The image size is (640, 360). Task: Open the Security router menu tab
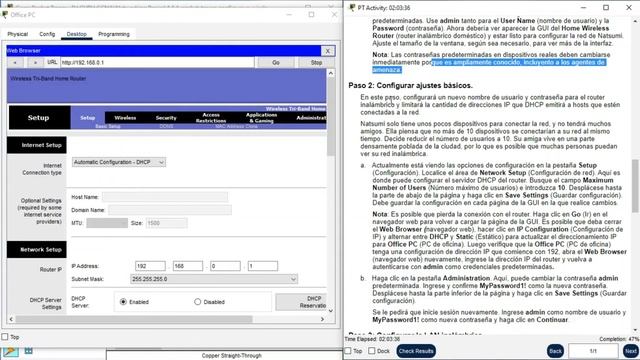pyautogui.click(x=166, y=118)
